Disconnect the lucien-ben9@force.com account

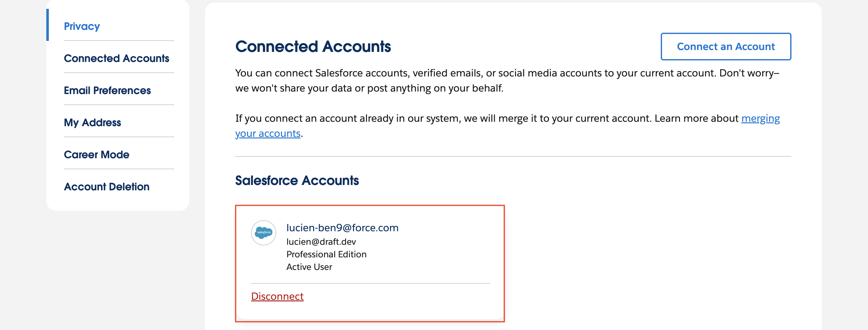pyautogui.click(x=277, y=296)
